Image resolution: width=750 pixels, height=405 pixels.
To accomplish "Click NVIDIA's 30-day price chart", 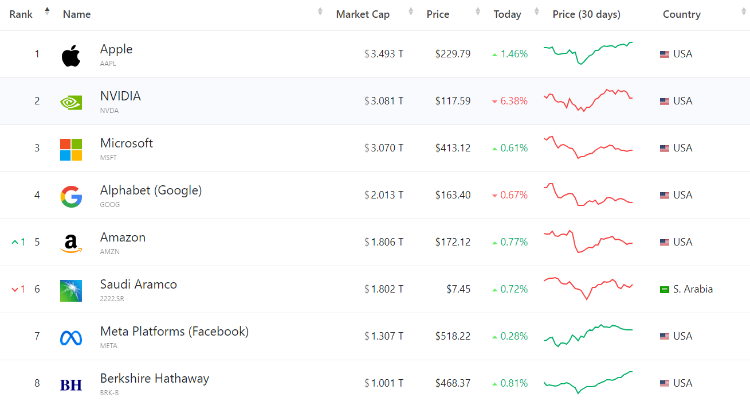I will pyautogui.click(x=588, y=101).
